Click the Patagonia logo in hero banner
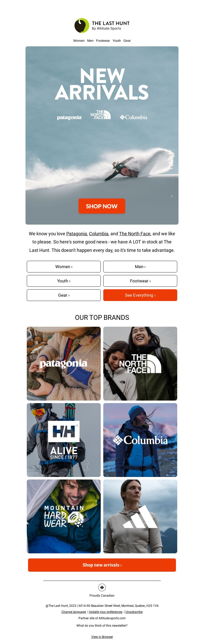 coord(69,117)
